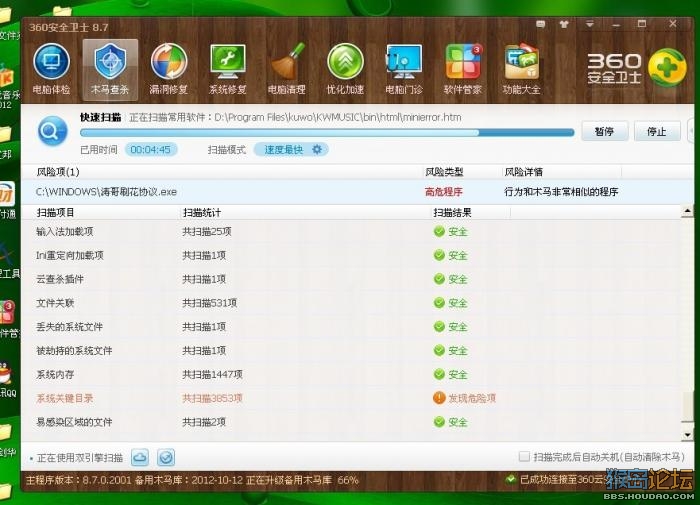Image resolution: width=700 pixels, height=505 pixels.
Task: Click the 扫描结果 column header
Action: tap(452, 213)
